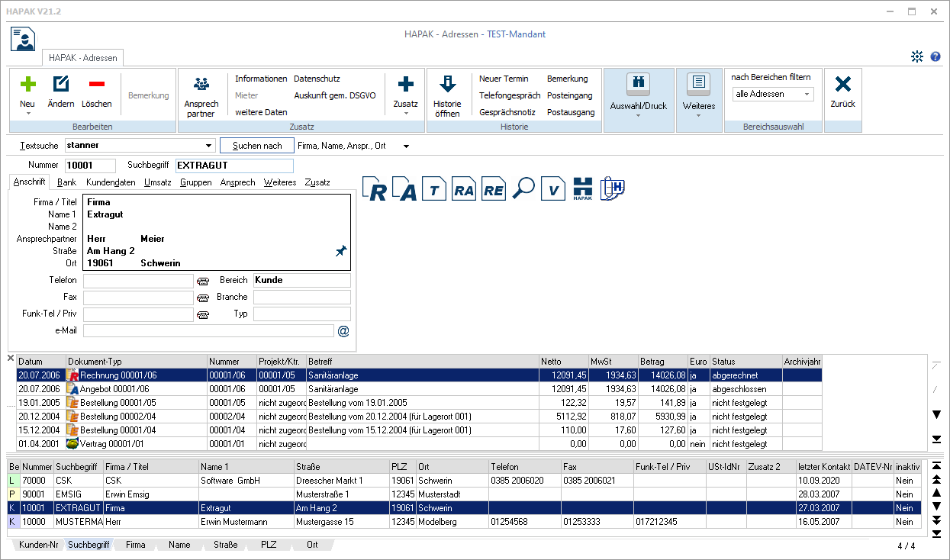The height and width of the screenshot is (560, 950).
Task: Click the Suchbegriff field containing EXTRAGUT
Action: coord(234,166)
